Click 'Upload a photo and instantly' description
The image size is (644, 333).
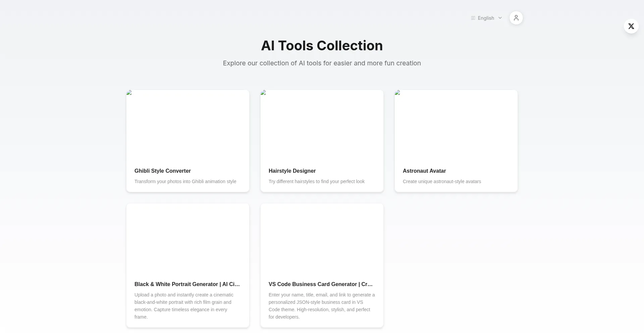click(x=184, y=306)
